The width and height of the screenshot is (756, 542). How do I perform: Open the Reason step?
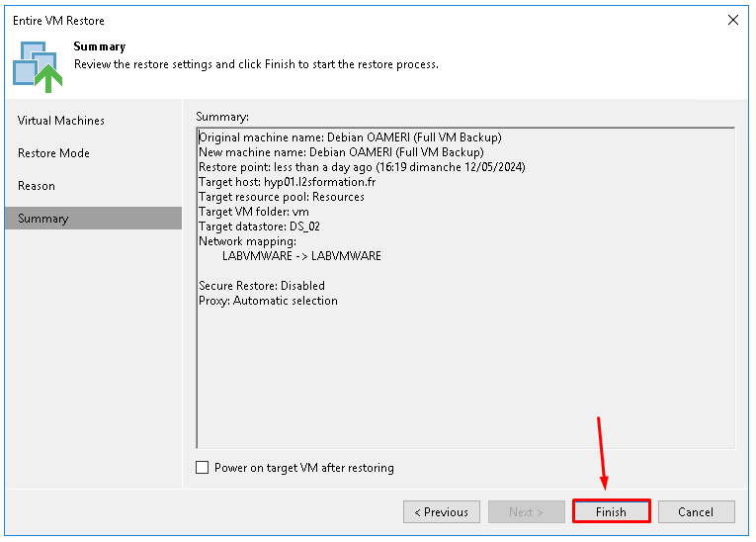click(x=37, y=186)
